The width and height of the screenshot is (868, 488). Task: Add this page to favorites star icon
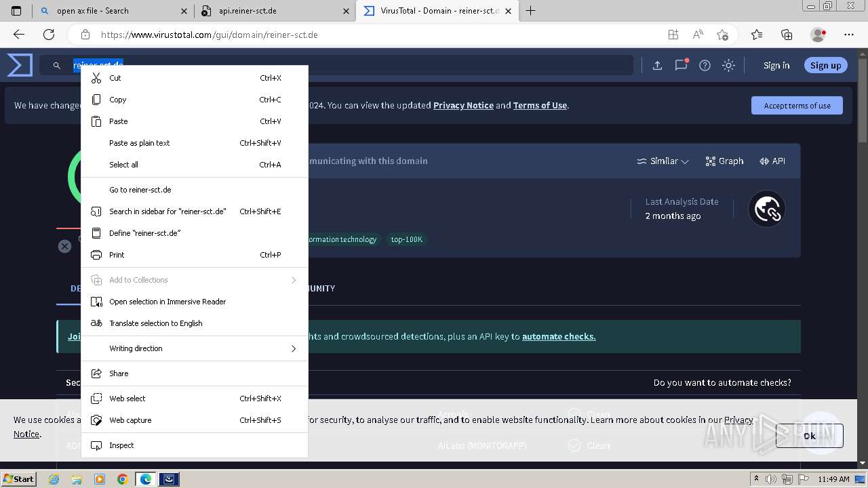(722, 35)
